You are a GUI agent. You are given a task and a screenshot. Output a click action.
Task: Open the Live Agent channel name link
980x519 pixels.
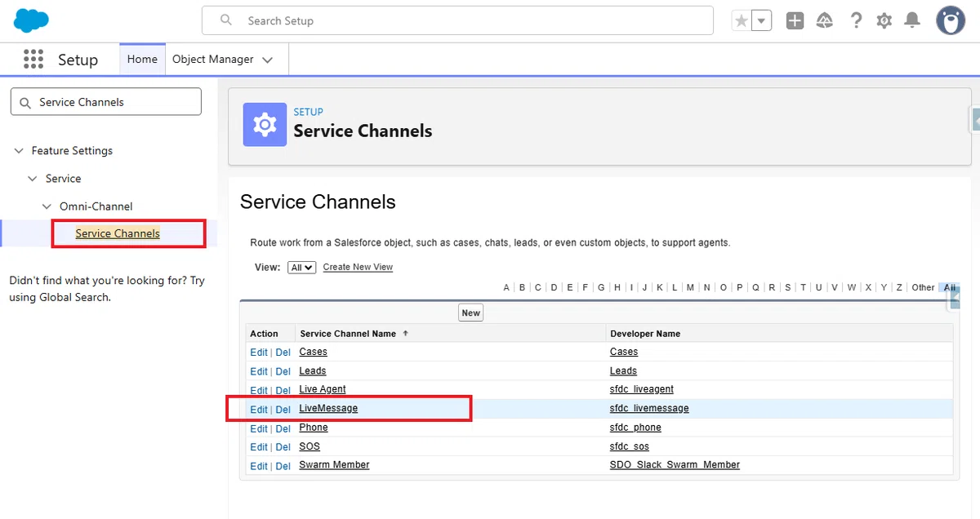(x=323, y=389)
